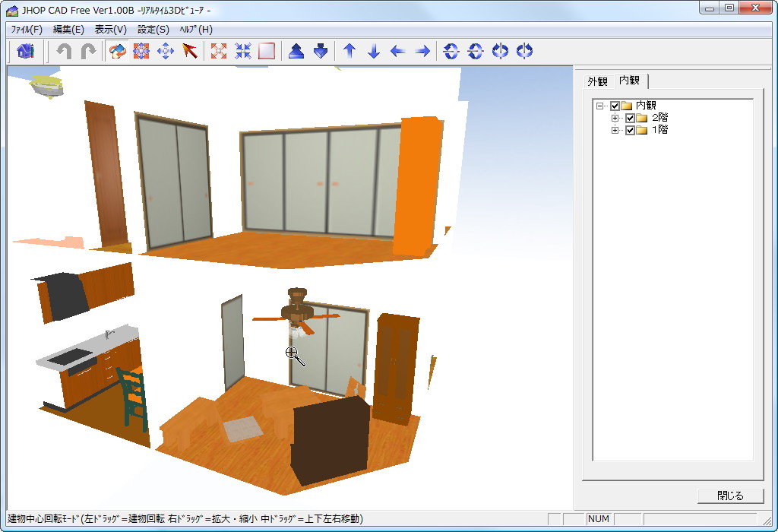Switch to the 内観 tab

click(630, 81)
